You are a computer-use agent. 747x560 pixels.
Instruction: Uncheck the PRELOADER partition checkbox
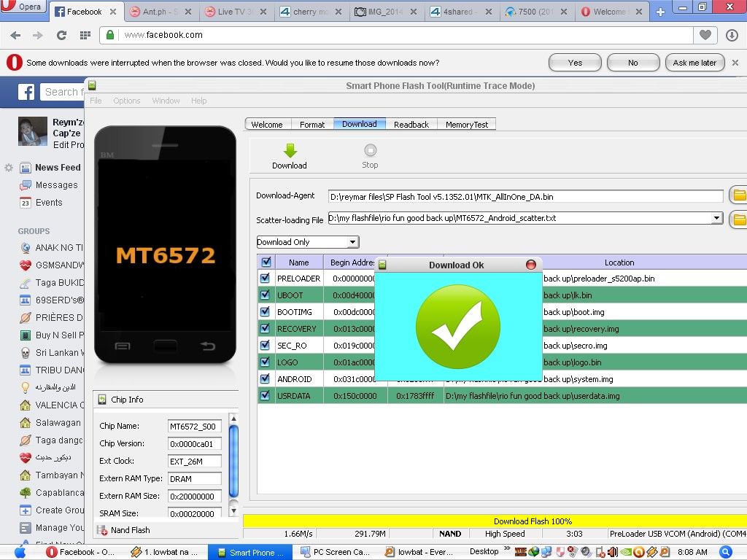[x=266, y=279]
